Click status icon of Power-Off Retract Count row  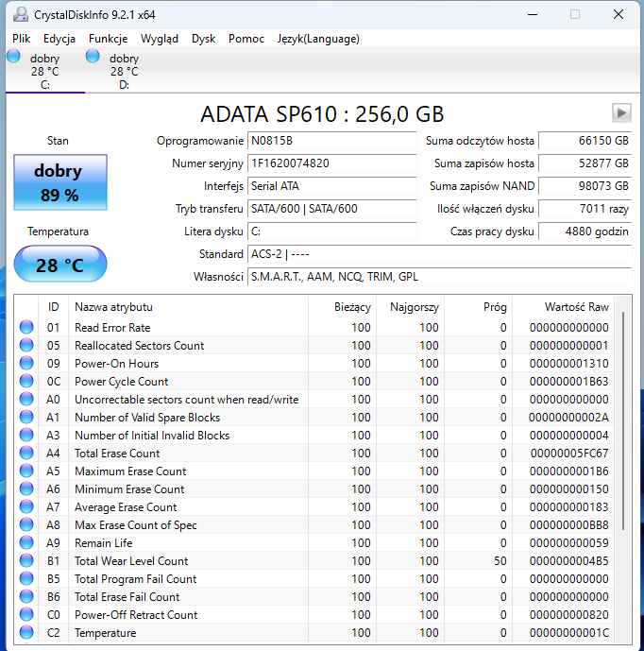tap(26, 614)
